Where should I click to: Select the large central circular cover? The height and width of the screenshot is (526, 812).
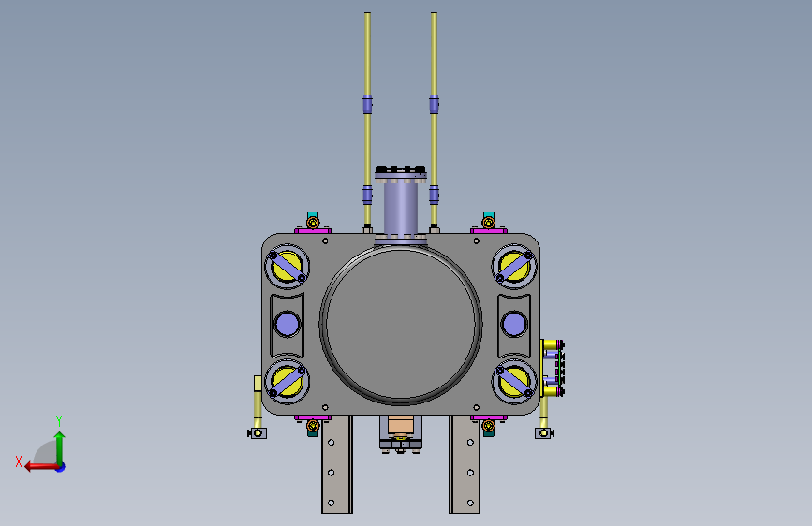(401, 324)
